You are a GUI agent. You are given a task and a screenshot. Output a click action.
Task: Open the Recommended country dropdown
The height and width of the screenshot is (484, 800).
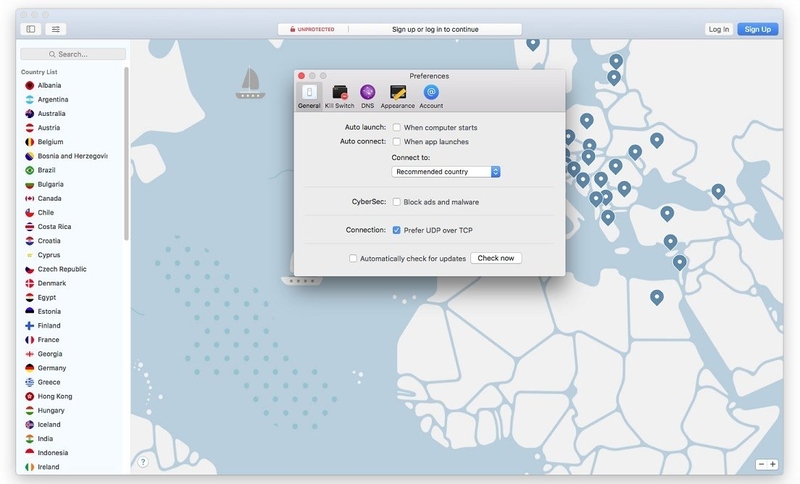(x=445, y=172)
